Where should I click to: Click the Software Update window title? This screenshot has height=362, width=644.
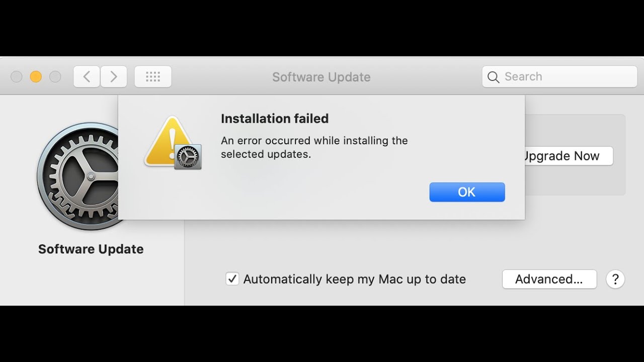(x=321, y=77)
